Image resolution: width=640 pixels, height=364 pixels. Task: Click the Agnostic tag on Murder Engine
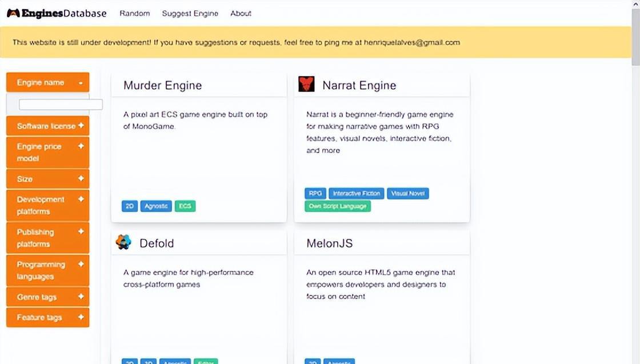(x=156, y=206)
